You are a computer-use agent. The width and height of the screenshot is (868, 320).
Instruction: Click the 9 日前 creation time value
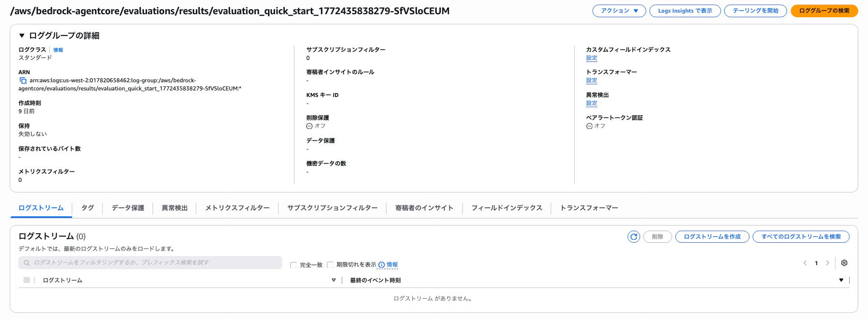(x=26, y=111)
